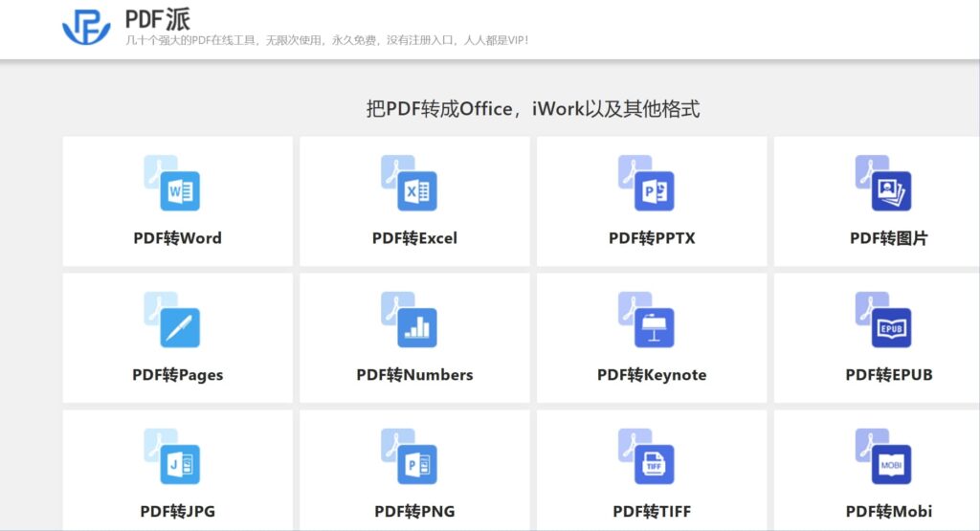The image size is (980, 531).
Task: Open the PDF转Excel icon
Action: 409,183
